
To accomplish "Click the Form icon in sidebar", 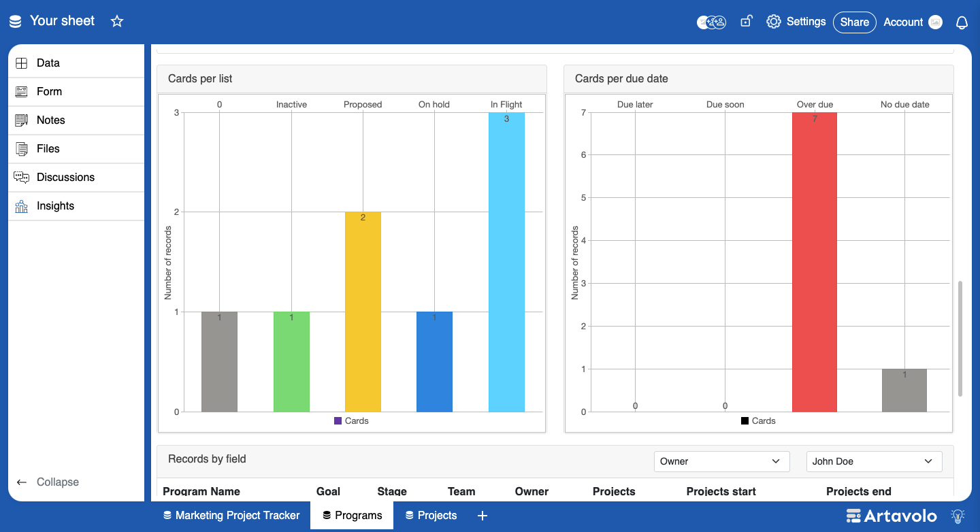I will click(x=22, y=92).
